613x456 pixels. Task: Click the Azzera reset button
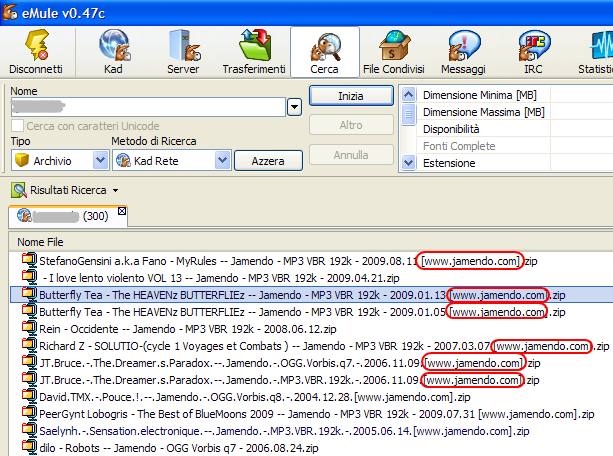(268, 161)
